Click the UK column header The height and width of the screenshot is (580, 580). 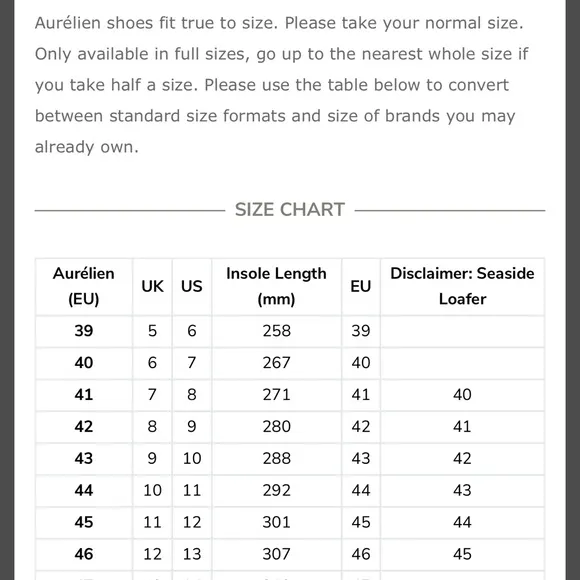coord(152,286)
